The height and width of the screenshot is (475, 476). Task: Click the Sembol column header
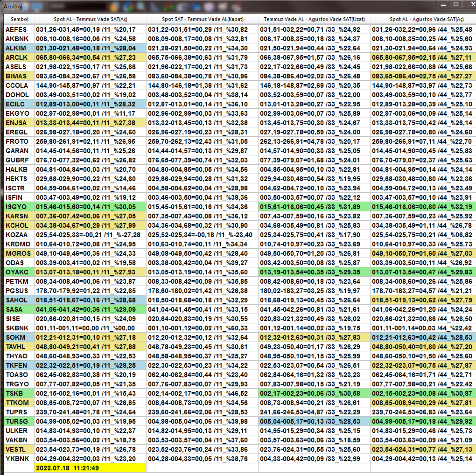click(x=19, y=19)
